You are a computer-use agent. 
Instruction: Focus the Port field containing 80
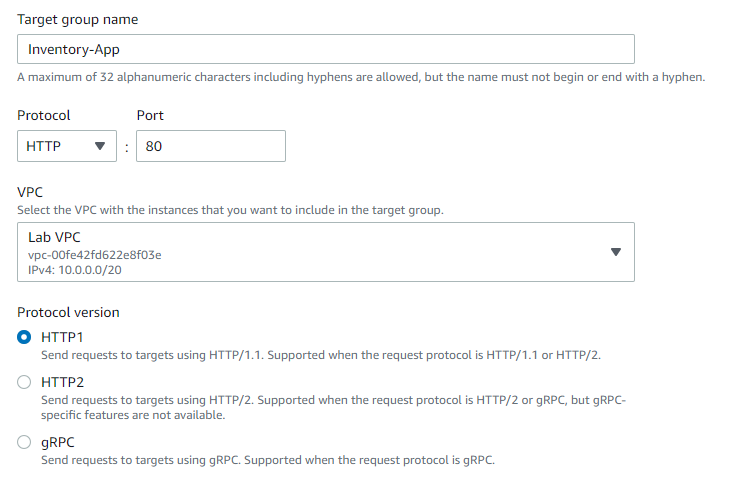(x=211, y=146)
